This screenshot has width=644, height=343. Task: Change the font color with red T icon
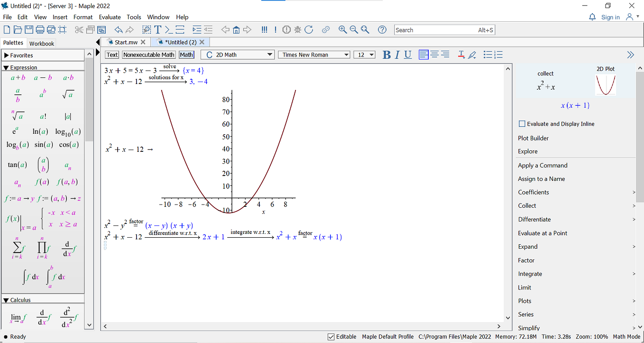coord(461,55)
